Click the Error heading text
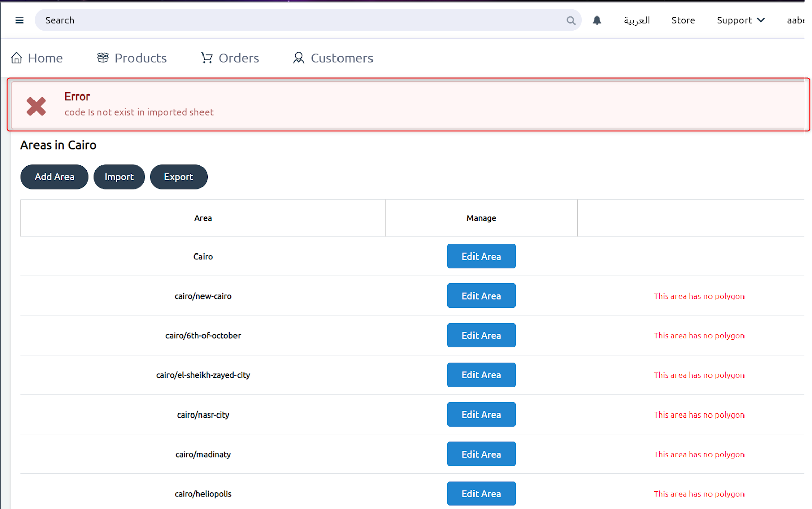Viewport: 812px width, 509px height. point(77,97)
